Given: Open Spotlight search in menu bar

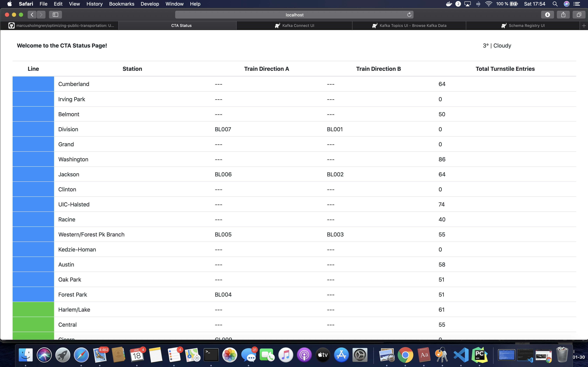Looking at the screenshot, I should point(555,4).
